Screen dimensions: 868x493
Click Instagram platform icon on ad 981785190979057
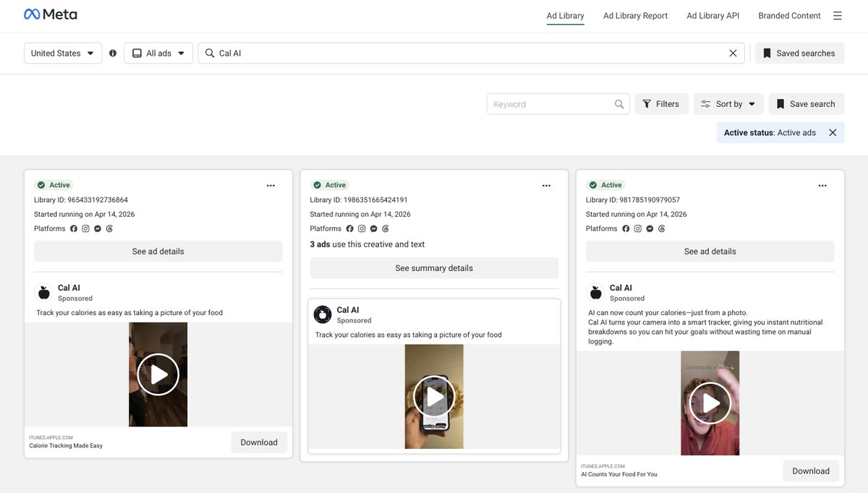637,228
